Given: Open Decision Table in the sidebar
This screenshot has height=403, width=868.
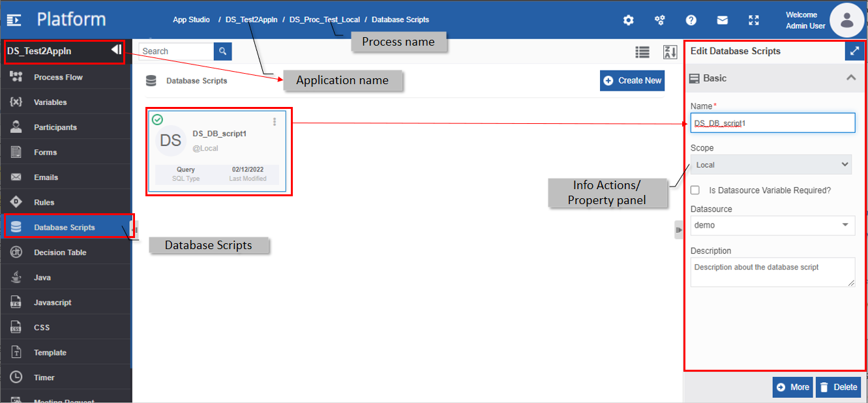Looking at the screenshot, I should (66, 252).
